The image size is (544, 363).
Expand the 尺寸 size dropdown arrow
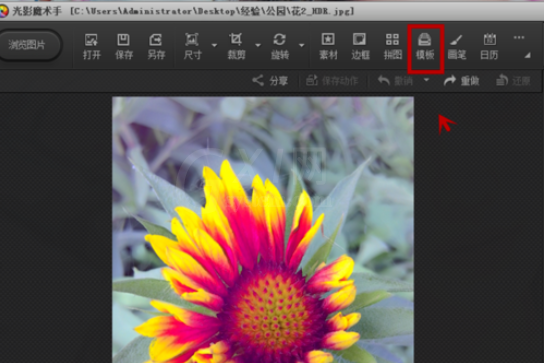(x=214, y=45)
